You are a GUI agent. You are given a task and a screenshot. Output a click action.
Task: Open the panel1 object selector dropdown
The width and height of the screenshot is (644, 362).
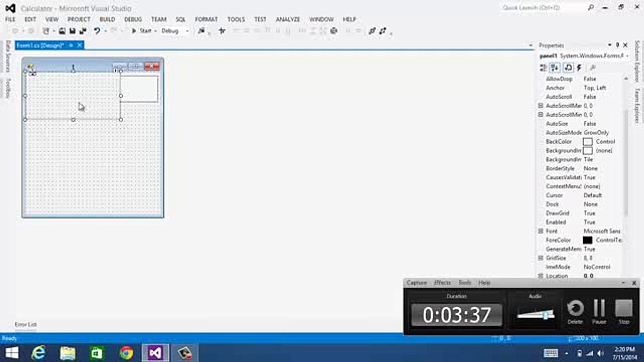pyautogui.click(x=627, y=56)
